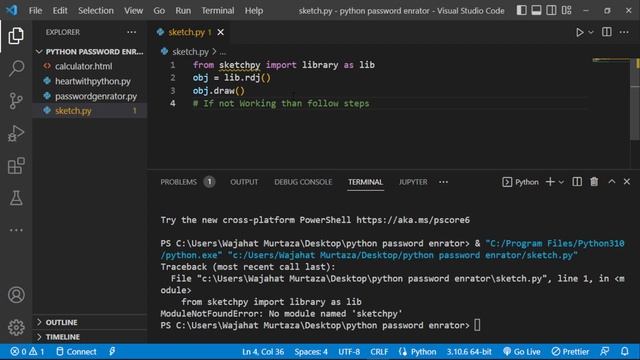Open notifications bell icon
The height and width of the screenshot is (360, 640).
(x=624, y=352)
